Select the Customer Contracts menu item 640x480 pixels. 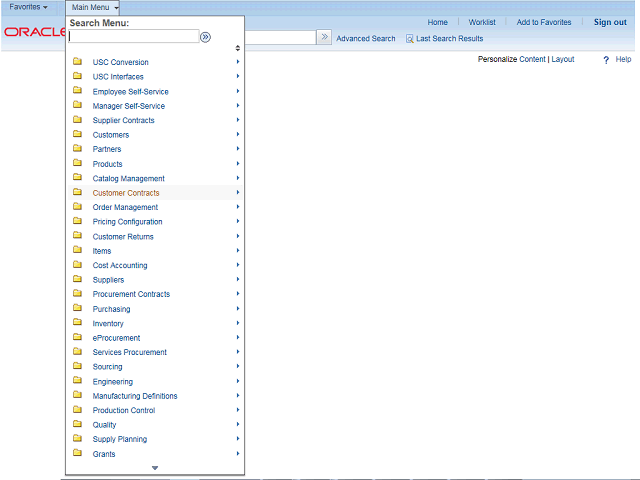(x=126, y=193)
